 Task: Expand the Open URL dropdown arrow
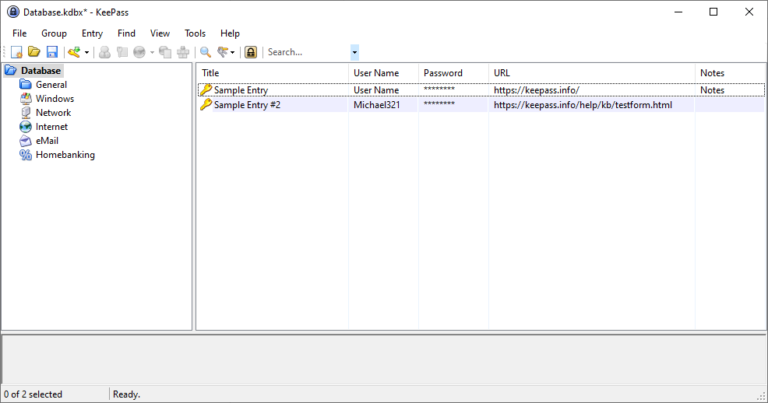152,52
